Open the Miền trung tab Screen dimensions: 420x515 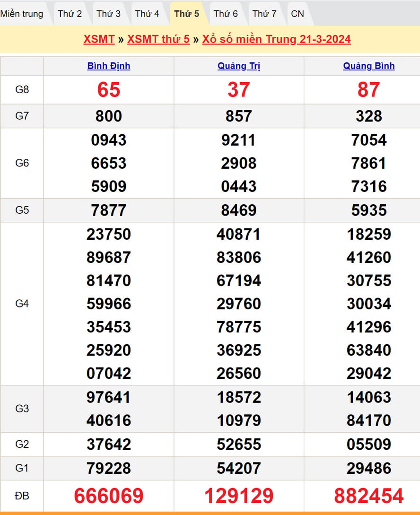click(22, 14)
